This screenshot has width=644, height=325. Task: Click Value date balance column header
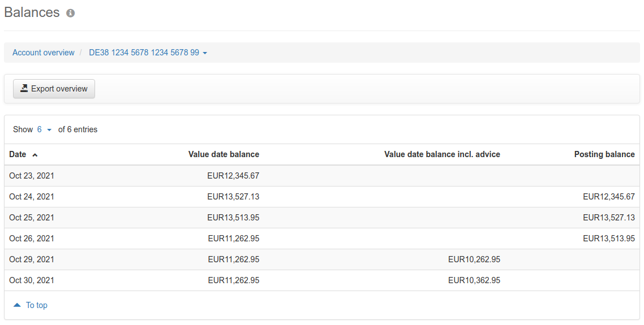point(224,154)
